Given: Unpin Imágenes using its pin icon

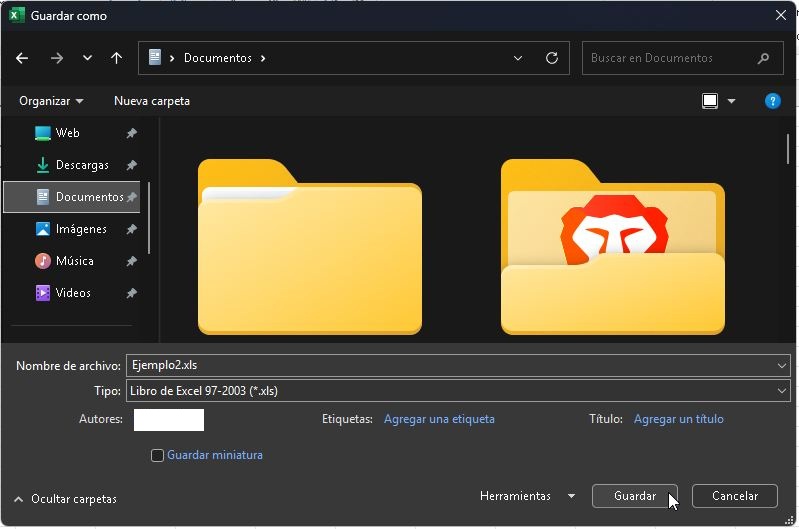Looking at the screenshot, I should 131,229.
